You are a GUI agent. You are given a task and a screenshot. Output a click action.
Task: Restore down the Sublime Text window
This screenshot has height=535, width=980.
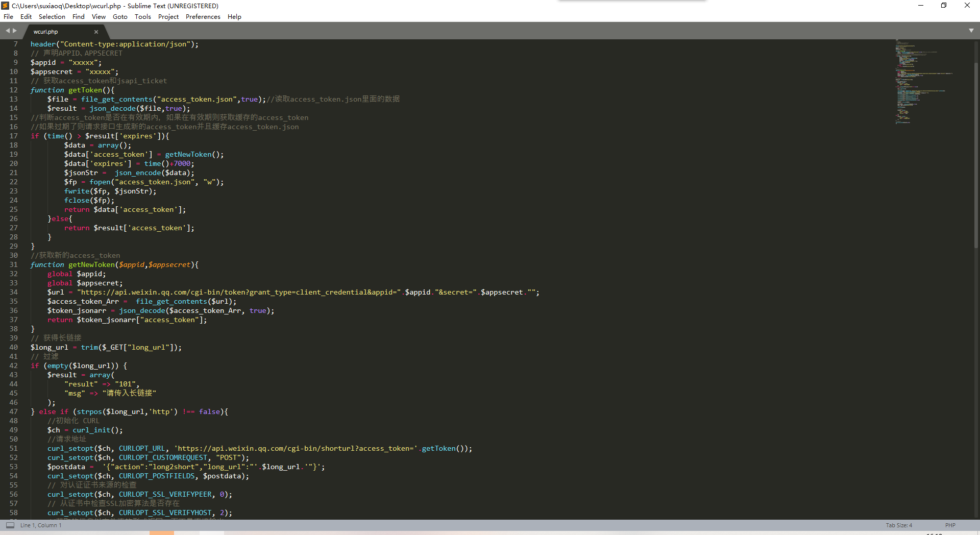[944, 6]
